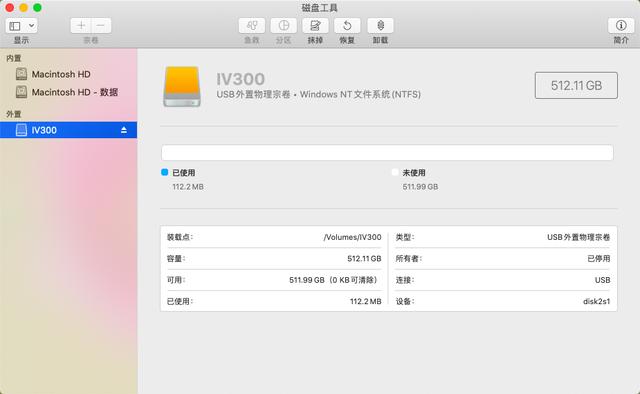The width and height of the screenshot is (640, 394).
Task: Click the blue 已使用 legend swatch
Action: pos(164,172)
